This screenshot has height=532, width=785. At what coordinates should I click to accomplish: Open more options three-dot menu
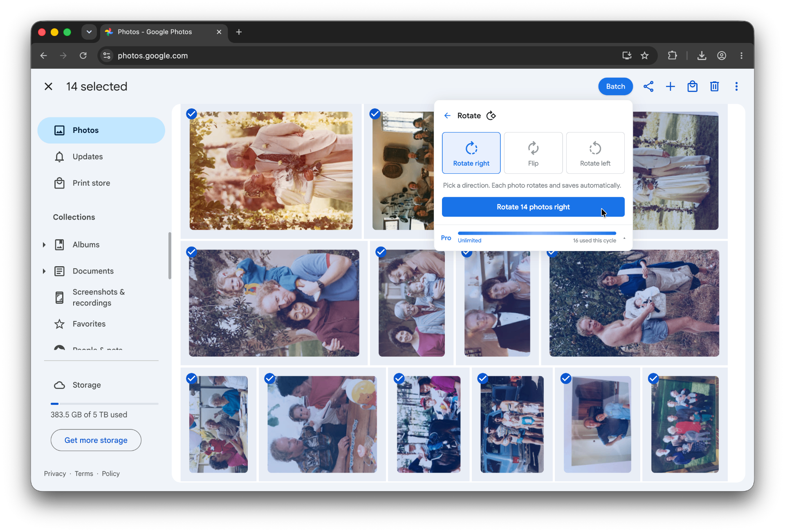tap(737, 86)
